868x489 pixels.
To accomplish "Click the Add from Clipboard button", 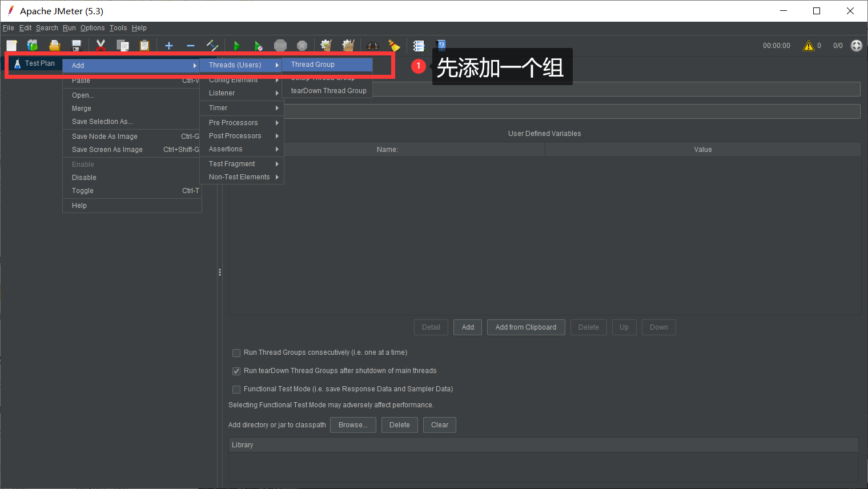I will (526, 327).
